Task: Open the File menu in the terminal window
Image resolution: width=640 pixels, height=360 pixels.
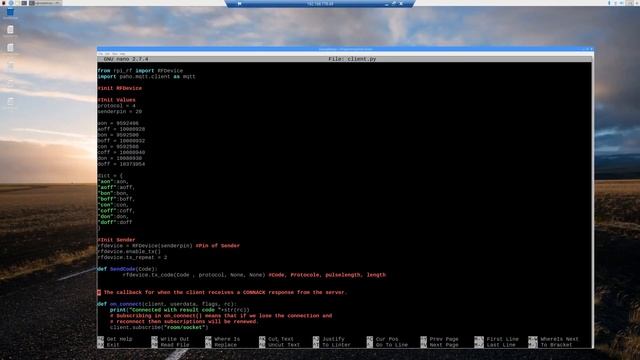Action: point(100,54)
